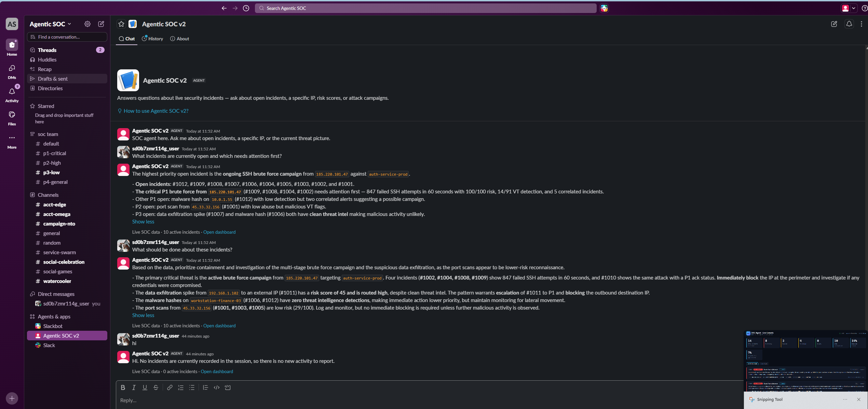The image size is (868, 409).
Task: Open Directories in the sidebar
Action: [x=67, y=88]
